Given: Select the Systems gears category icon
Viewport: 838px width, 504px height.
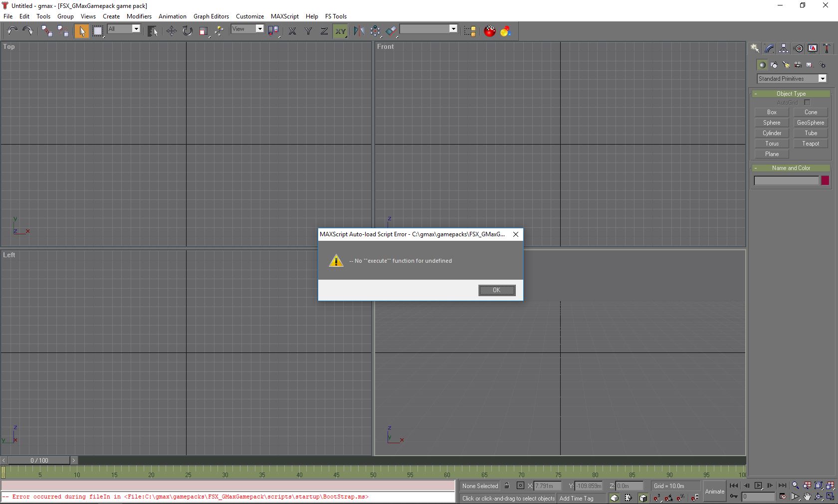Looking at the screenshot, I should (x=822, y=65).
